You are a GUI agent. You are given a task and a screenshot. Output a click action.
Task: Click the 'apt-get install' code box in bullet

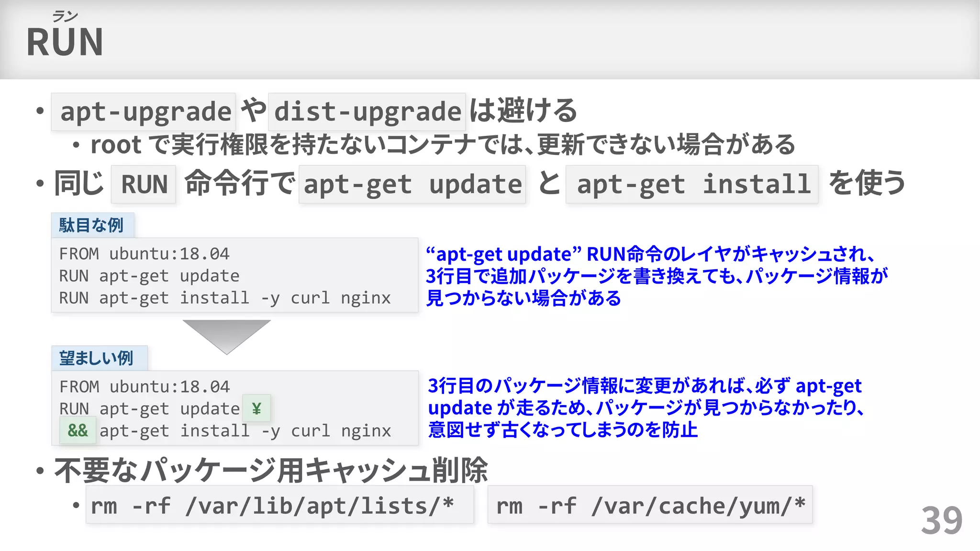[x=692, y=184]
